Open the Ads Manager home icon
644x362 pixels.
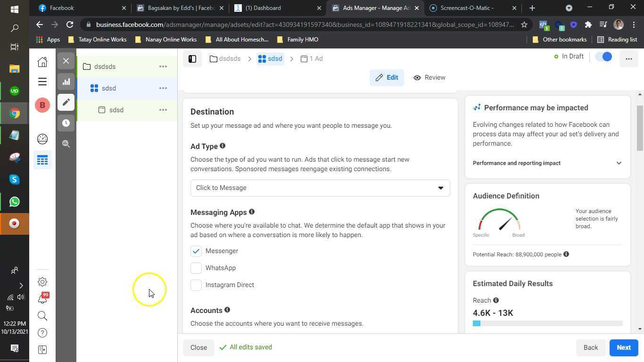(42, 62)
